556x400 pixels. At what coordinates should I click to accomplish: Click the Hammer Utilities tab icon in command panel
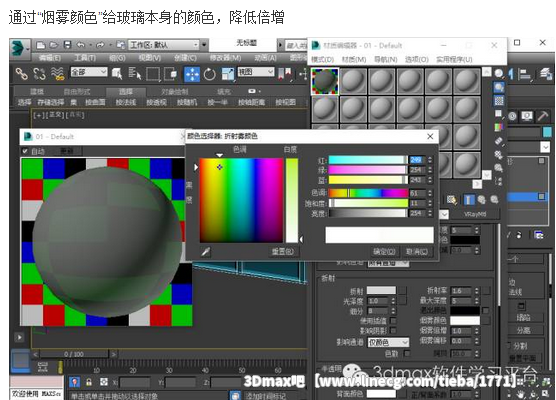tap(543, 116)
